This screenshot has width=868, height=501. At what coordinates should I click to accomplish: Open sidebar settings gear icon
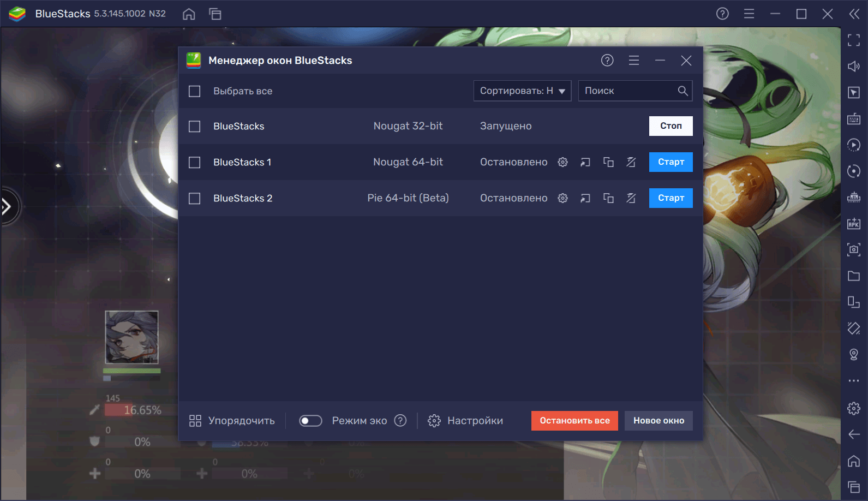coord(854,408)
